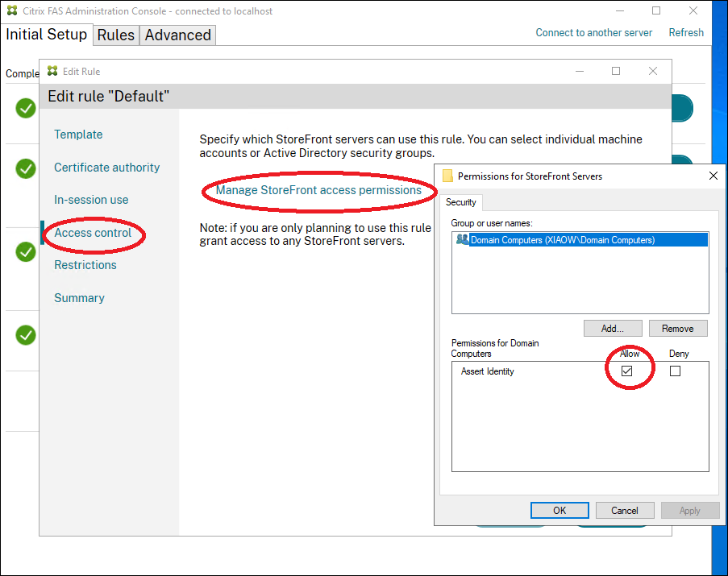Screen dimensions: 728x576
Task: Switch to Rules tab
Action: pyautogui.click(x=116, y=35)
